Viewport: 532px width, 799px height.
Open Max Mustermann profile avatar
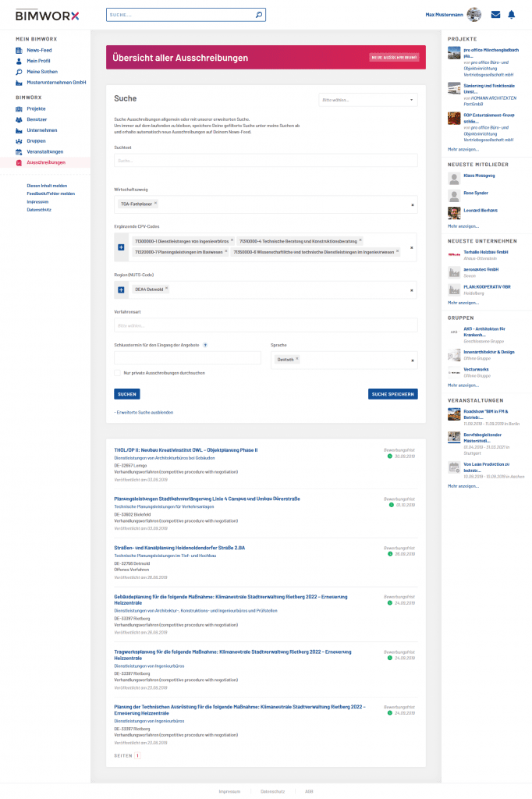click(x=473, y=15)
